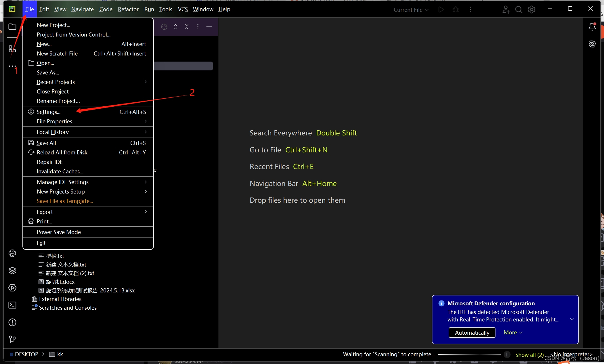Click the Automatically button
This screenshot has height=364, width=604.
coord(472,333)
